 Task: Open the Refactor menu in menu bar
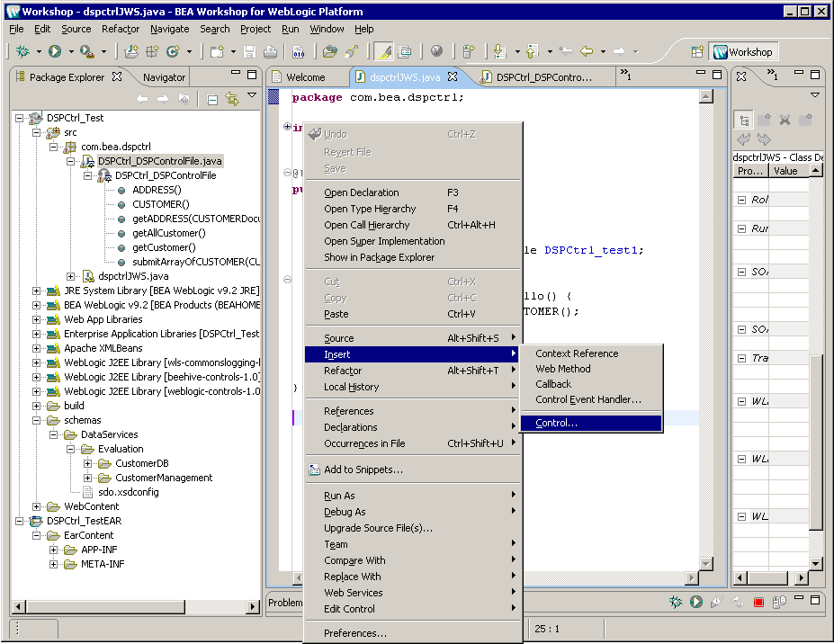(121, 29)
